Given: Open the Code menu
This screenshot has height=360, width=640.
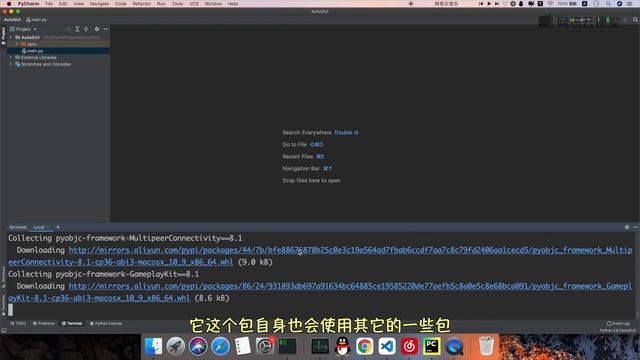Looking at the screenshot, I should point(120,4).
